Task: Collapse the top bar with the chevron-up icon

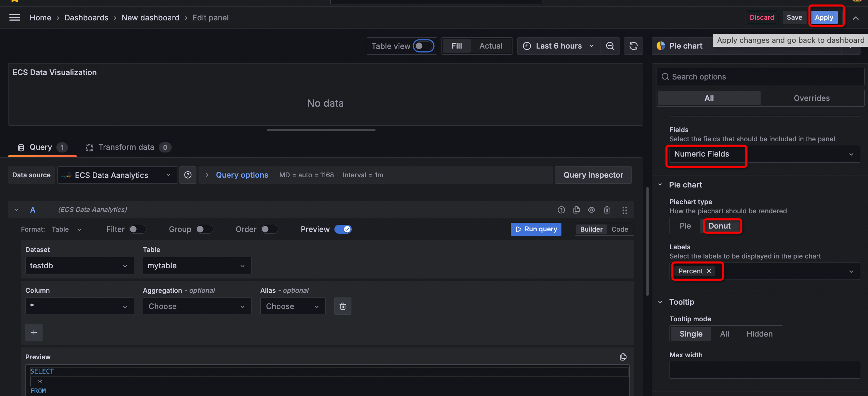Action: point(856,18)
